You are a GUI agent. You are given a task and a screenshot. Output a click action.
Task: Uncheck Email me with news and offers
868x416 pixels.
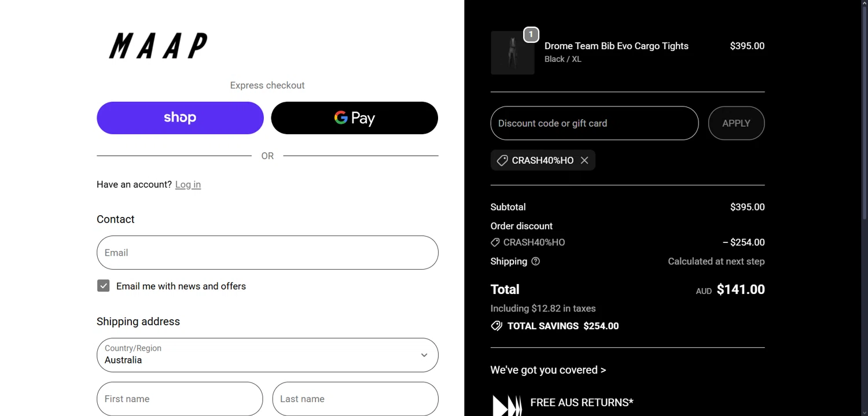(x=104, y=286)
